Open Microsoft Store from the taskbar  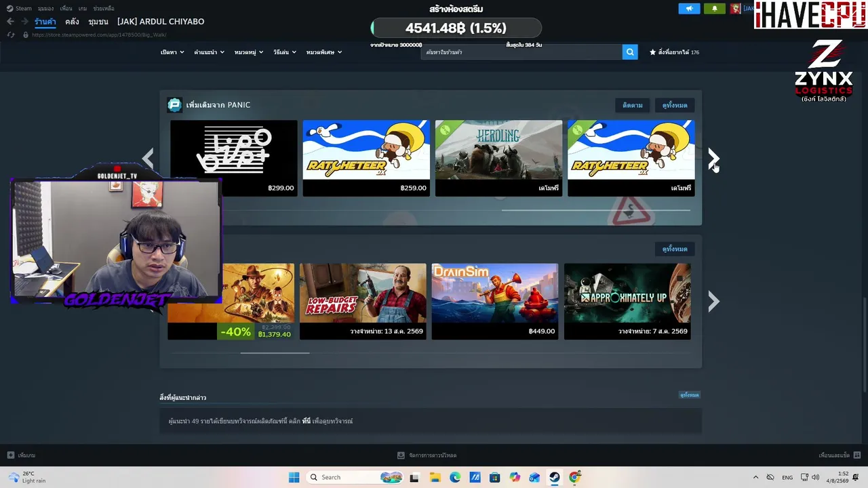pyautogui.click(x=494, y=477)
